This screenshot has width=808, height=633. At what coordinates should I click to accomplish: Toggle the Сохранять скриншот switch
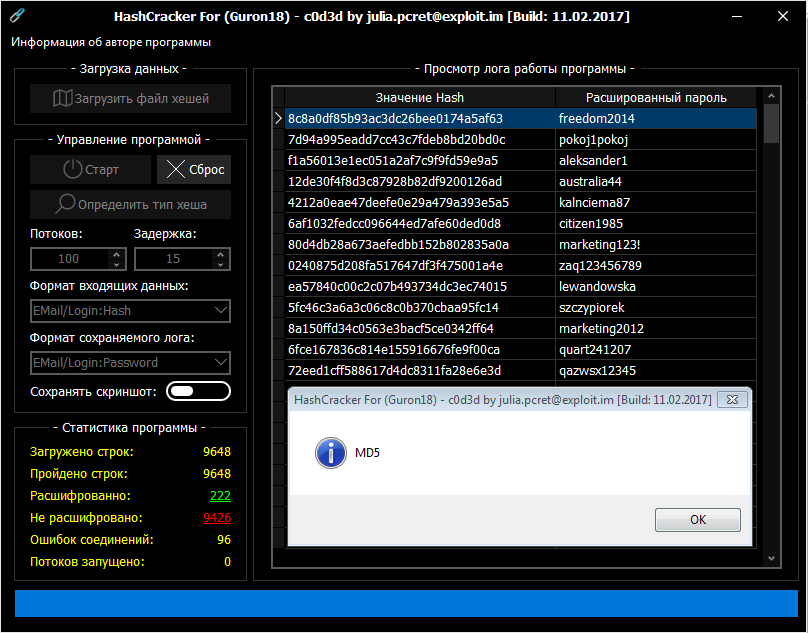tap(198, 391)
